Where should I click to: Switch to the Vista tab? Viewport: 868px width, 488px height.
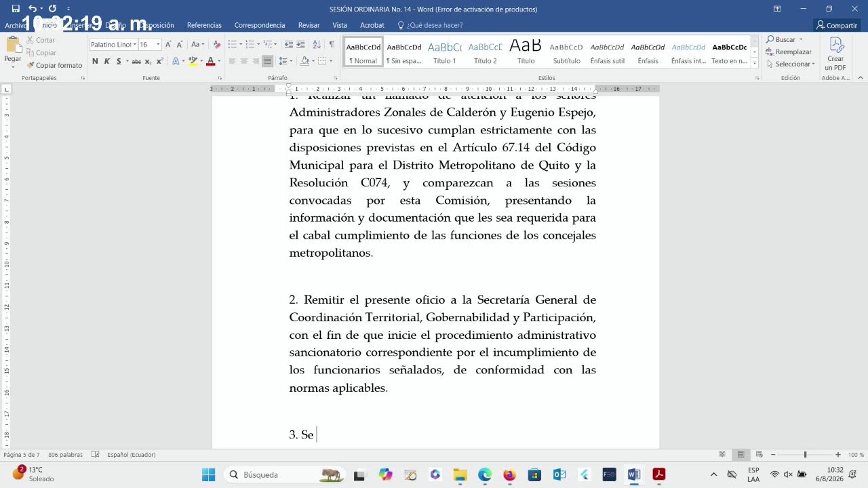(x=340, y=25)
